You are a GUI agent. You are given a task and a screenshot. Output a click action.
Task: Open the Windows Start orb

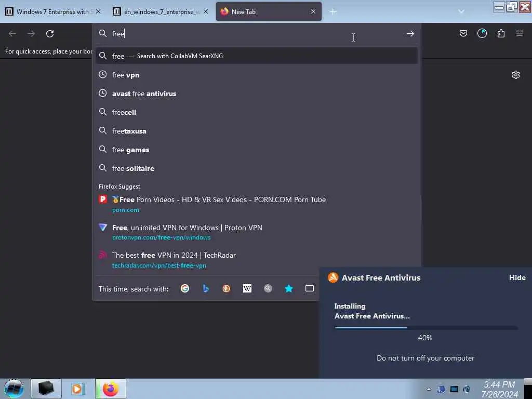pos(14,389)
